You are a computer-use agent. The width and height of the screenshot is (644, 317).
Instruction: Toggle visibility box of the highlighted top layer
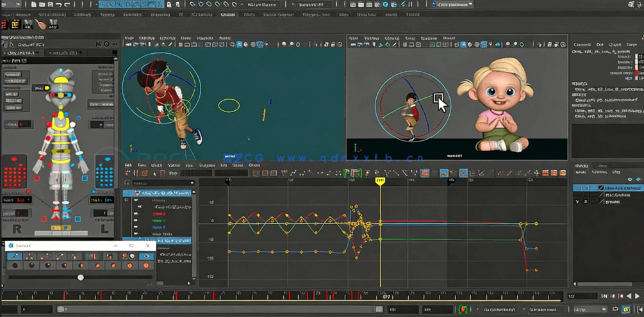[x=577, y=188]
